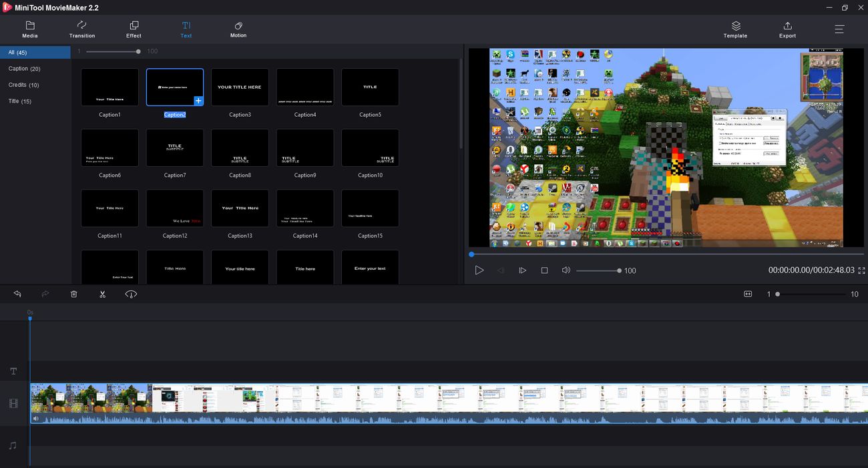The image size is (868, 468).
Task: Toggle full screen preview
Action: pos(861,270)
